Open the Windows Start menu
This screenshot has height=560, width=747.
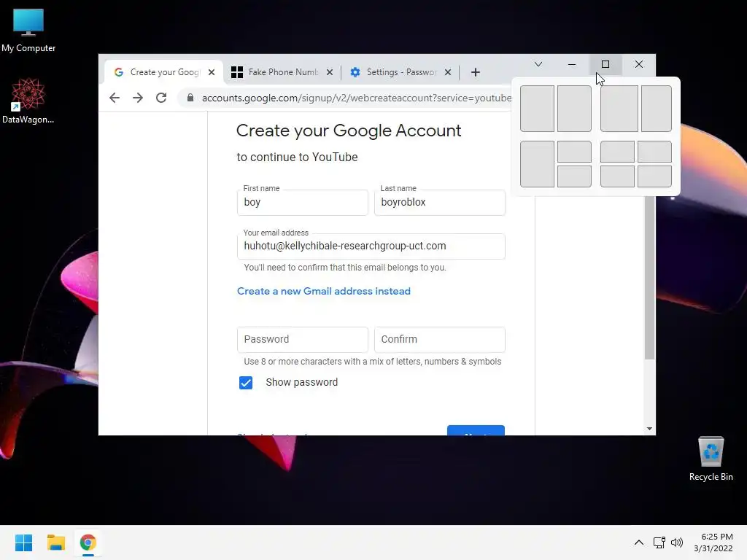pyautogui.click(x=23, y=542)
